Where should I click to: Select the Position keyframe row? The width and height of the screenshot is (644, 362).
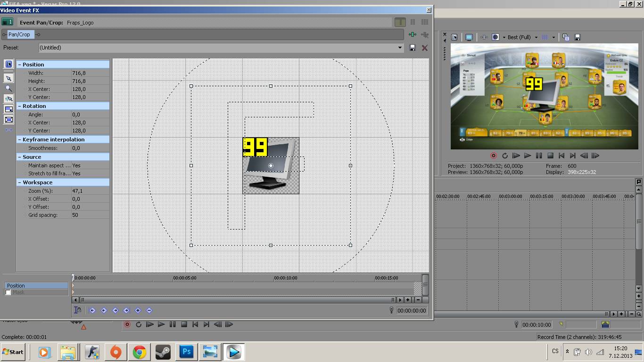point(36,286)
